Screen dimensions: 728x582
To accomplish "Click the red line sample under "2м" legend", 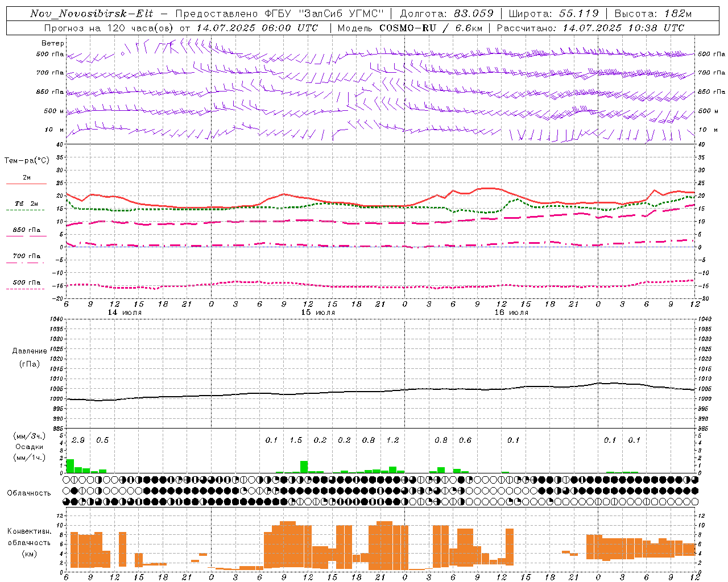I will pos(26,184).
